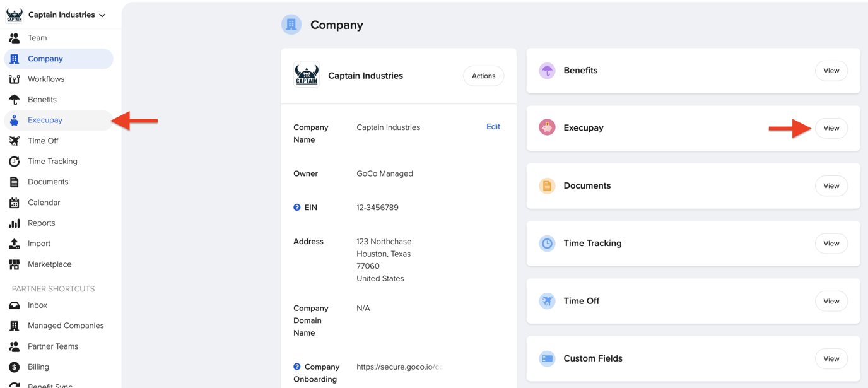Open Managed Companies partner shortcut
This screenshot has height=388, width=868.
66,326
